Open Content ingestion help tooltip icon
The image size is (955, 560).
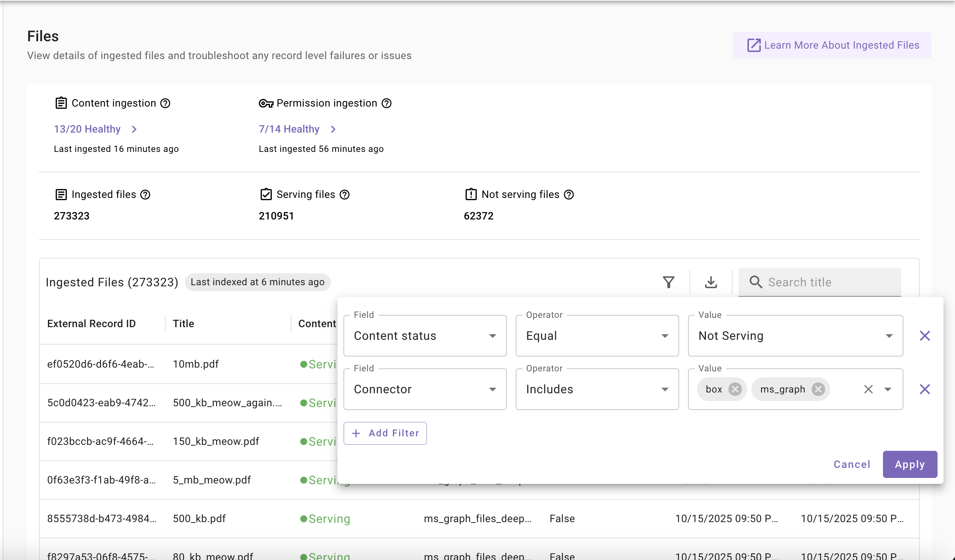pos(165,103)
